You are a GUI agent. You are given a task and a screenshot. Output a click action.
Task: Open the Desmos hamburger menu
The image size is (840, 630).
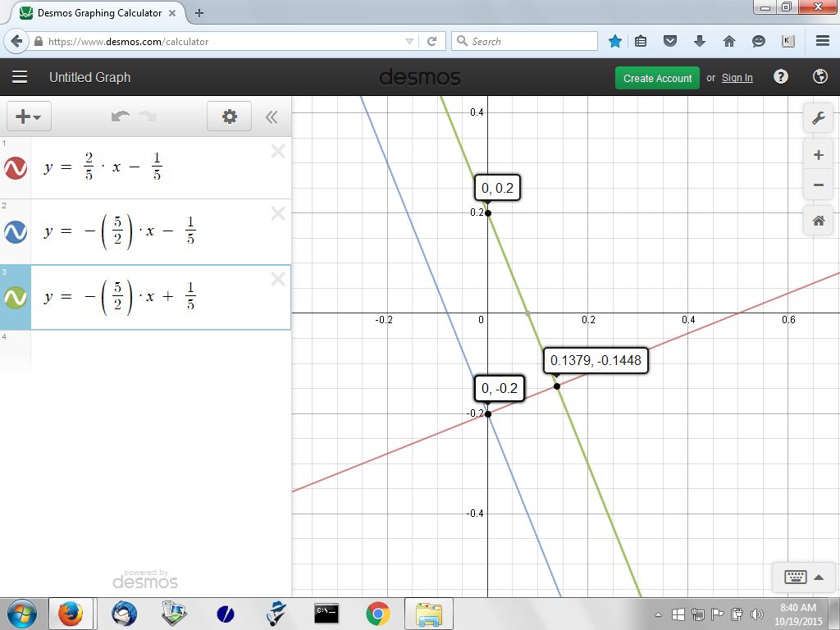click(x=20, y=77)
